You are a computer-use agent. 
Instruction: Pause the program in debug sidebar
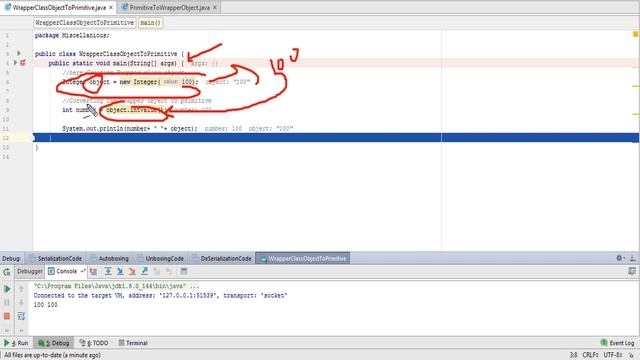pyautogui.click(x=7, y=302)
